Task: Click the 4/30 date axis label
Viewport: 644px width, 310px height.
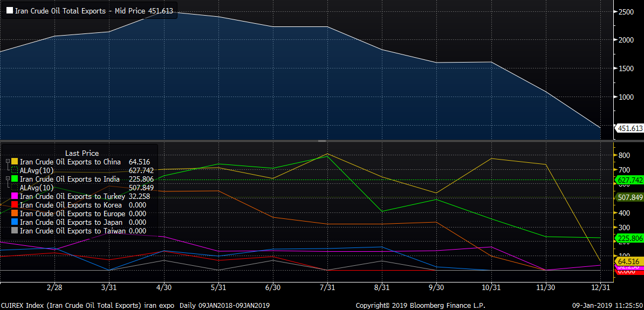Action: point(164,287)
